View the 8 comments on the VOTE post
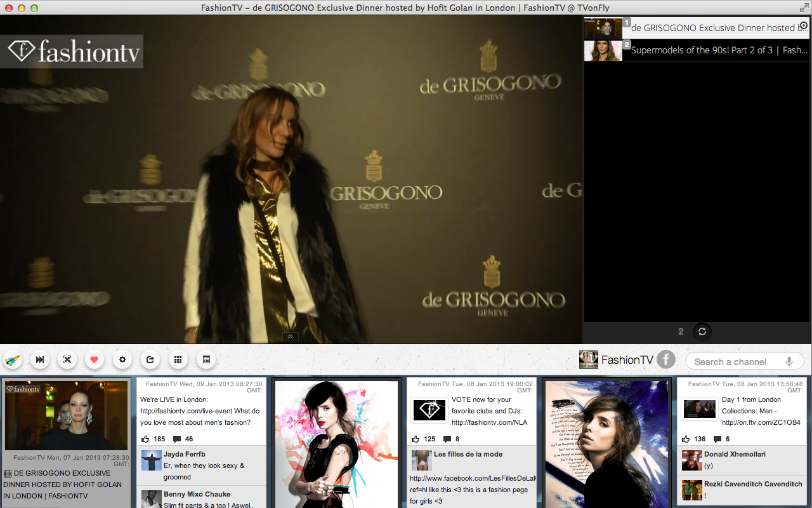 (x=447, y=439)
